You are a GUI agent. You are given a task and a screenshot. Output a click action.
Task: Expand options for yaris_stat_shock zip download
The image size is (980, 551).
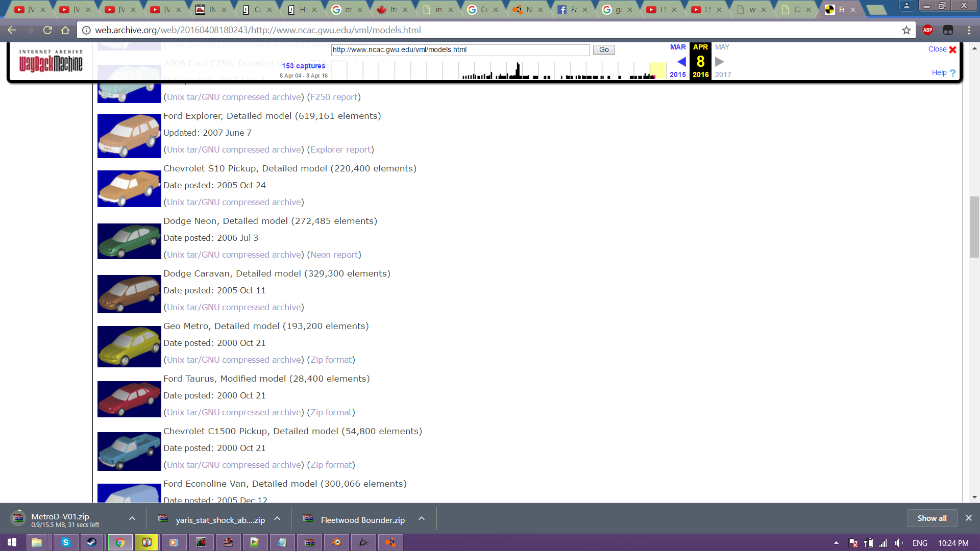click(277, 518)
